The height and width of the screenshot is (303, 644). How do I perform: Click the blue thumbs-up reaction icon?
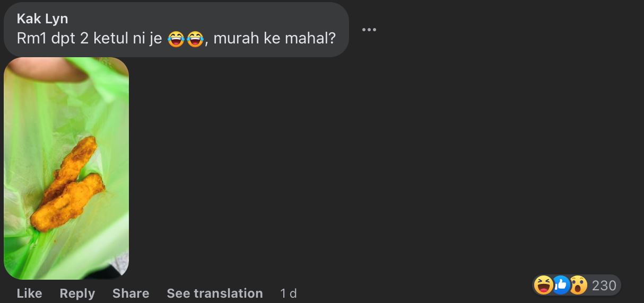(x=561, y=286)
